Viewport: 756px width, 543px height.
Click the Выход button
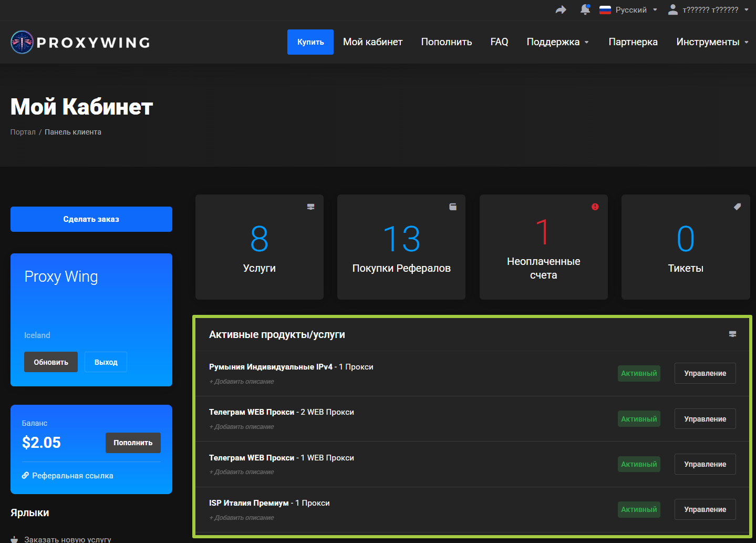tap(106, 362)
